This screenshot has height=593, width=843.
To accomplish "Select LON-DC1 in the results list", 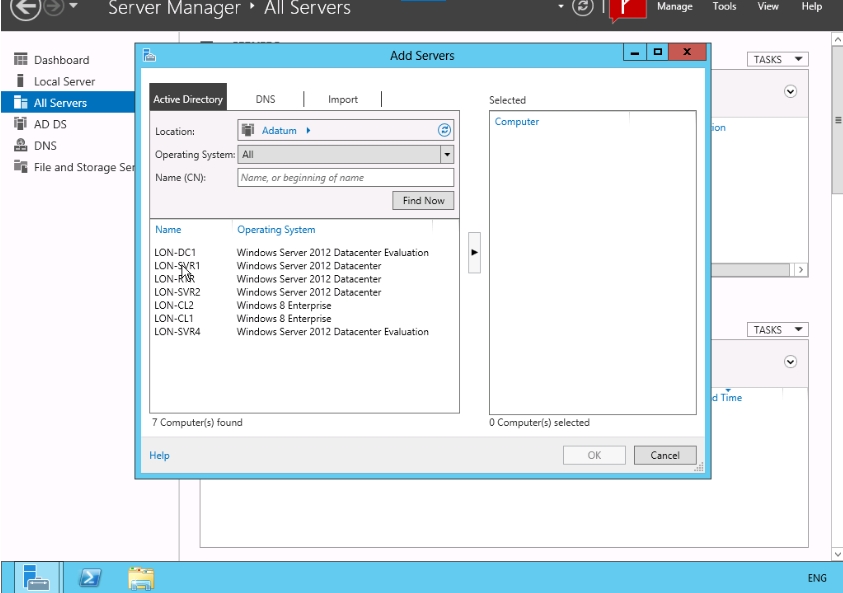I will [304, 253].
